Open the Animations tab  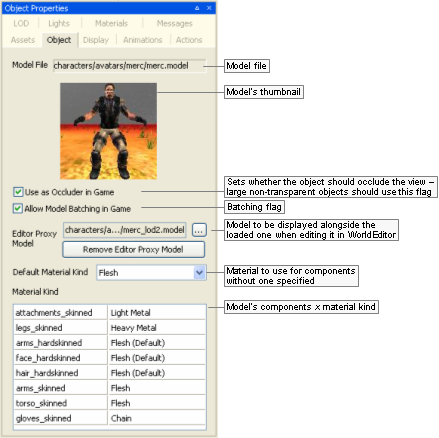pos(143,40)
